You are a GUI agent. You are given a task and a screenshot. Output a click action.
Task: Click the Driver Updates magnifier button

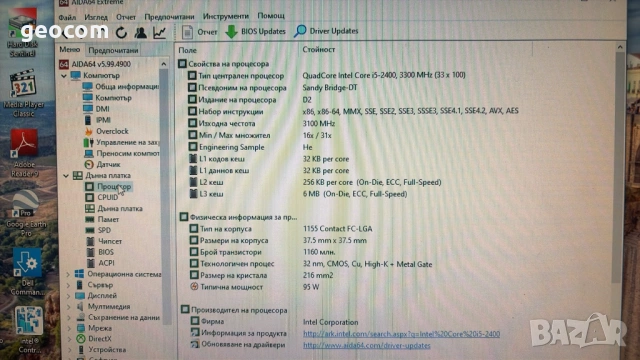coord(326,31)
